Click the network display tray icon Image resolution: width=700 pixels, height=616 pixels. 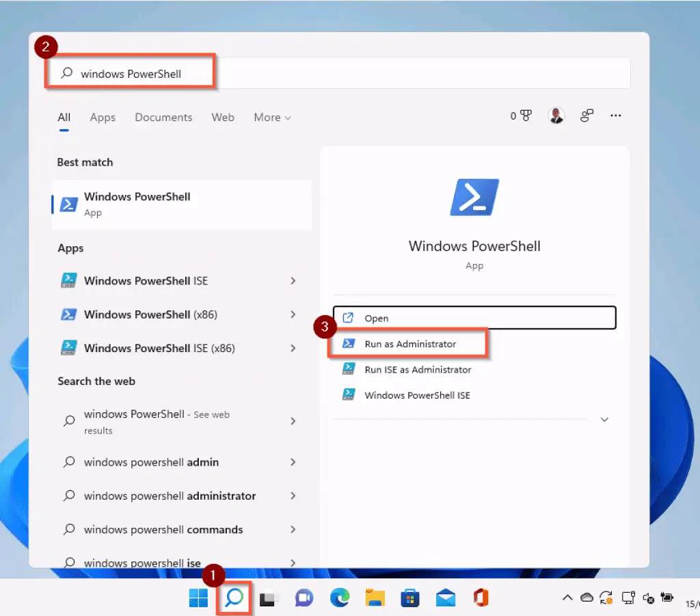(x=628, y=598)
